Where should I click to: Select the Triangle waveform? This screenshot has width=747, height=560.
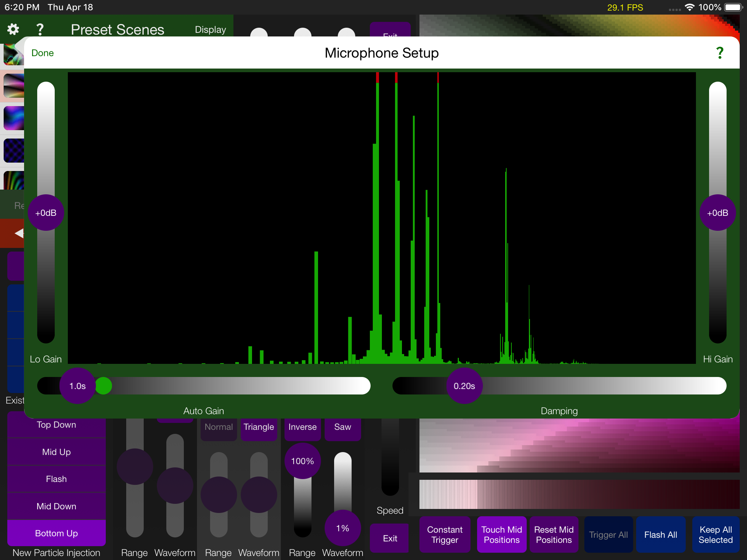(259, 427)
